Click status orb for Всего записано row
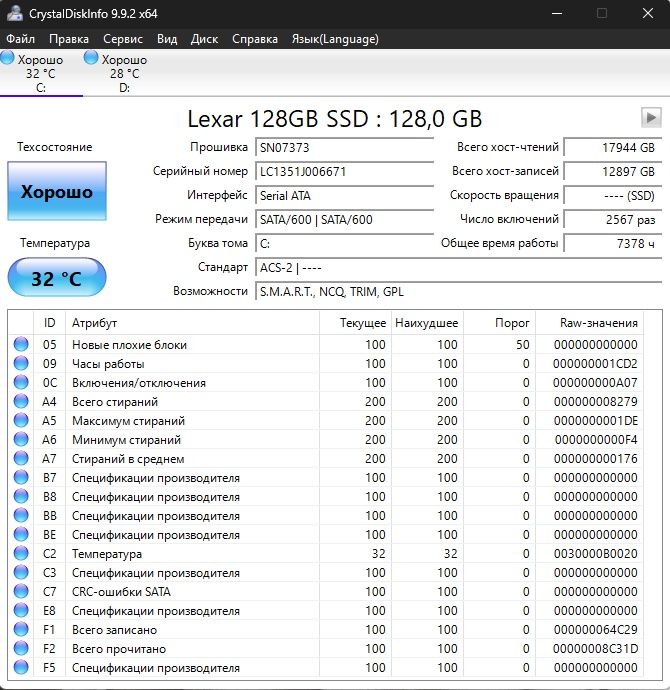 coord(21,629)
